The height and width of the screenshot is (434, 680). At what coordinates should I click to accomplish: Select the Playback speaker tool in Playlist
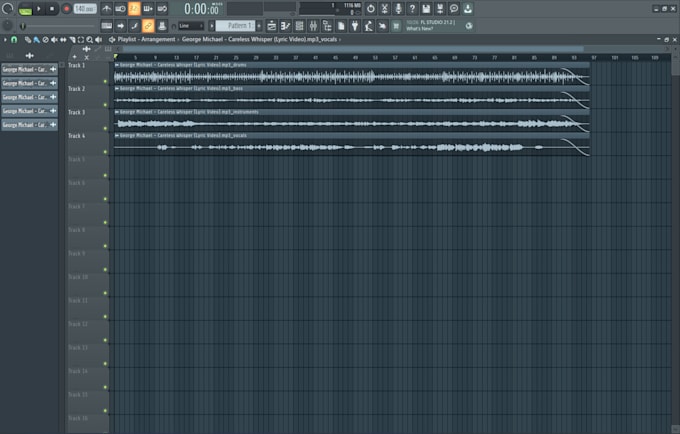pyautogui.click(x=98, y=40)
